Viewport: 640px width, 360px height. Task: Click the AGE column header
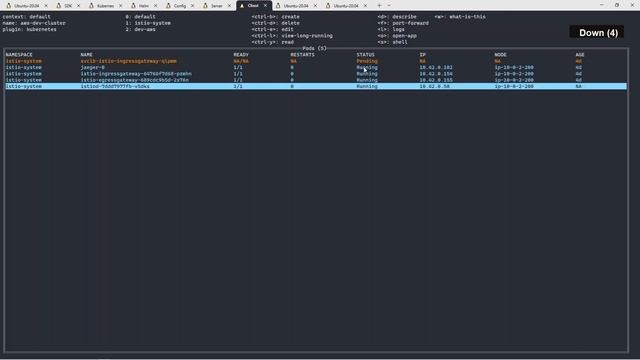point(580,55)
